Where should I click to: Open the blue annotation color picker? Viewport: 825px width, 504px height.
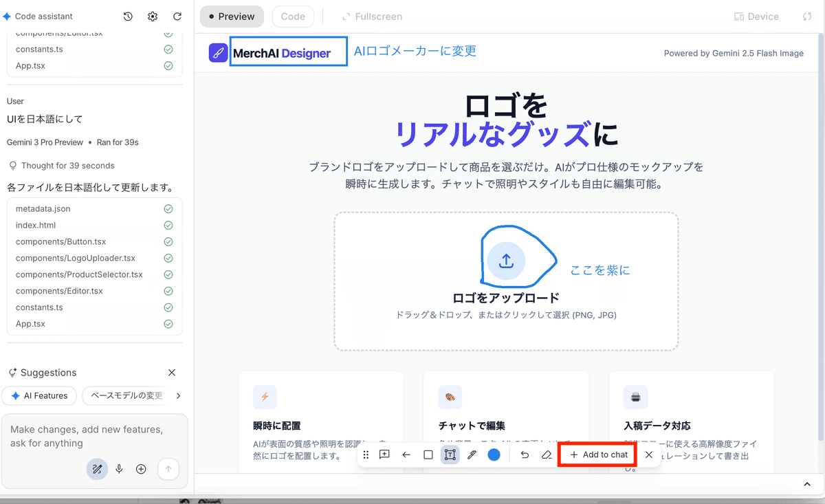coord(494,454)
